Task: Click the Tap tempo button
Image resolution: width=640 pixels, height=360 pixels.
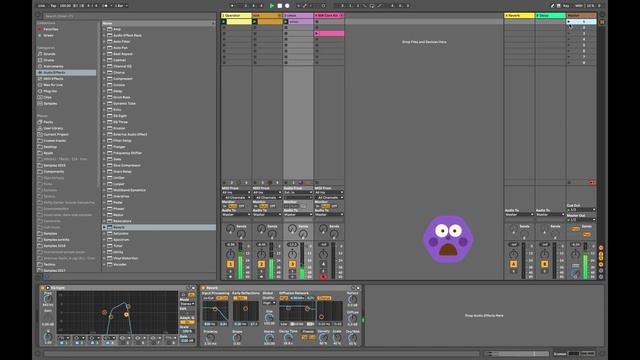Action: click(x=53, y=6)
